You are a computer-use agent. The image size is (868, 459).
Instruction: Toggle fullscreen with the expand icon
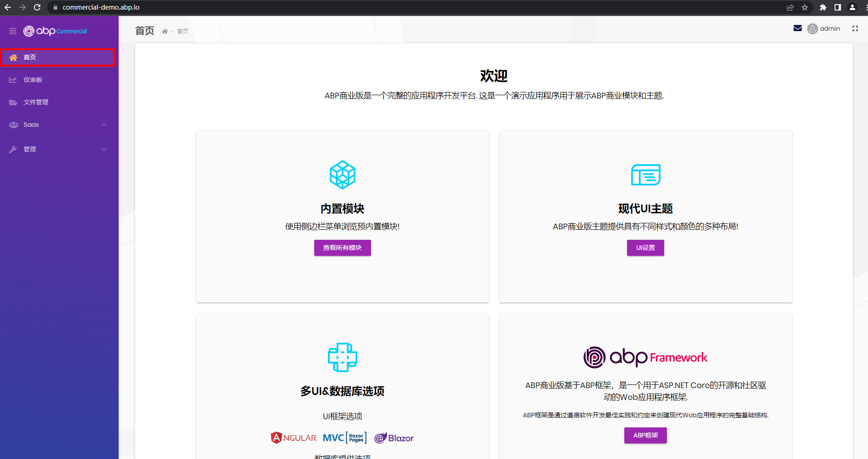[855, 28]
